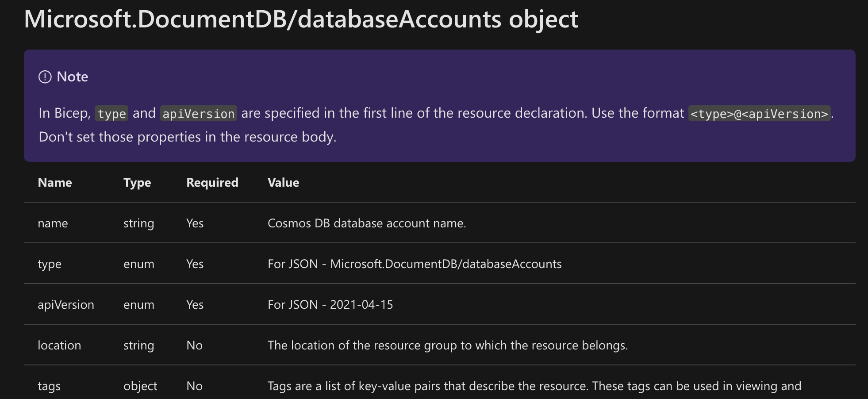Image resolution: width=868 pixels, height=399 pixels.
Task: Click the '<type>@<apiVersion>' code snippet
Action: [759, 114]
